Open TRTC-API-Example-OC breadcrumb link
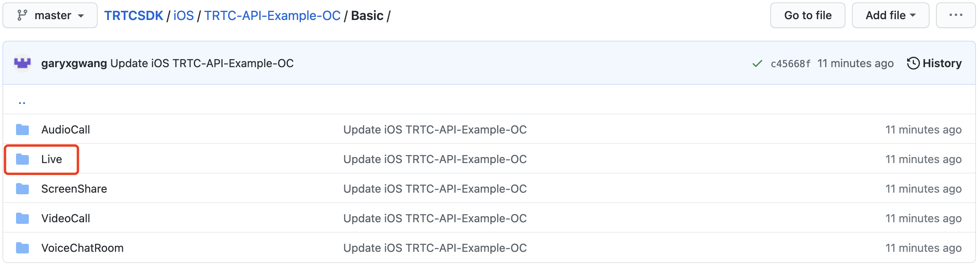 point(272,16)
